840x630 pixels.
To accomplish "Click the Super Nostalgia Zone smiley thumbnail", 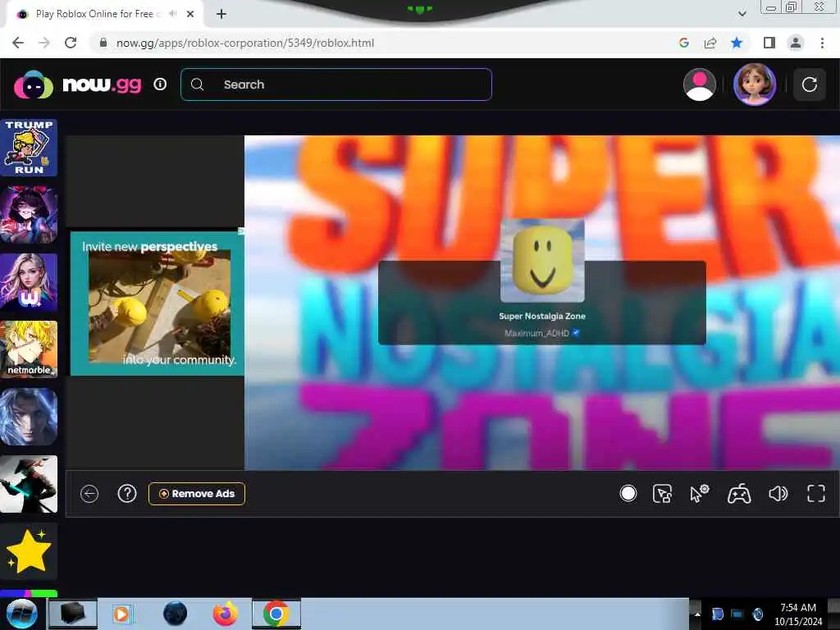I will [542, 260].
